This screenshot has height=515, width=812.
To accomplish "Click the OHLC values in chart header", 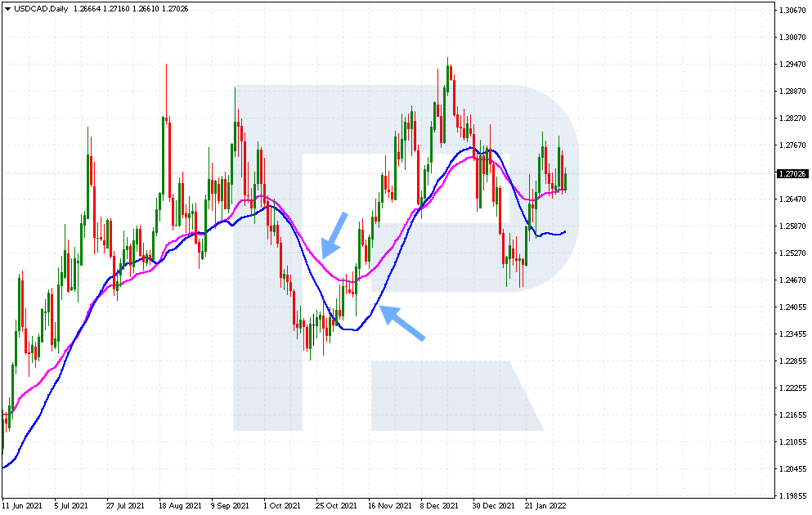I will click(130, 9).
